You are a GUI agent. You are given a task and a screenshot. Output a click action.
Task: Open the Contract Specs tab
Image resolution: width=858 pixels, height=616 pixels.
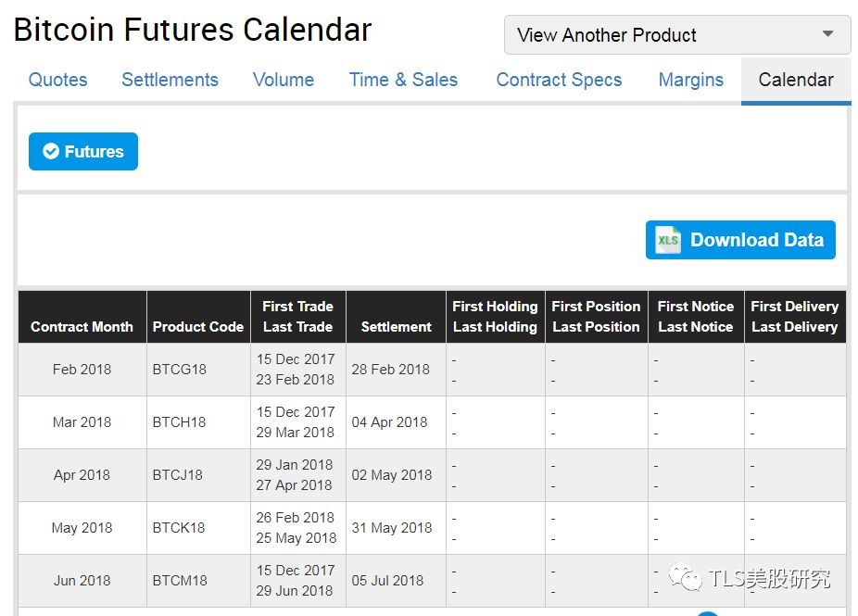[x=559, y=80]
